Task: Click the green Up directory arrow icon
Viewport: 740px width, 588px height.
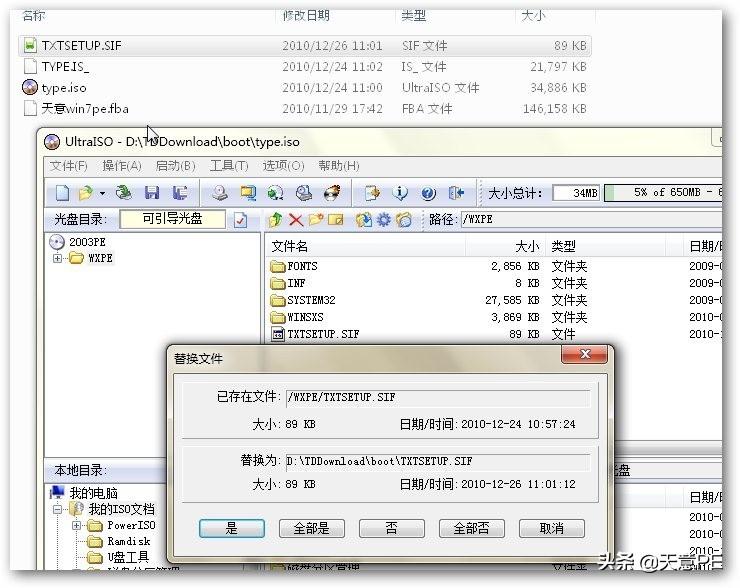Action: point(276,219)
